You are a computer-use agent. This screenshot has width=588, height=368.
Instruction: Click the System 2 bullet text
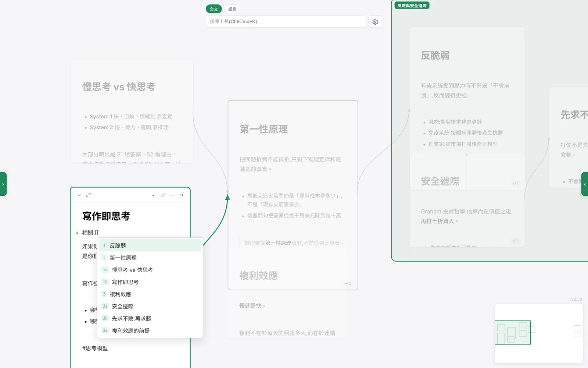(129, 127)
